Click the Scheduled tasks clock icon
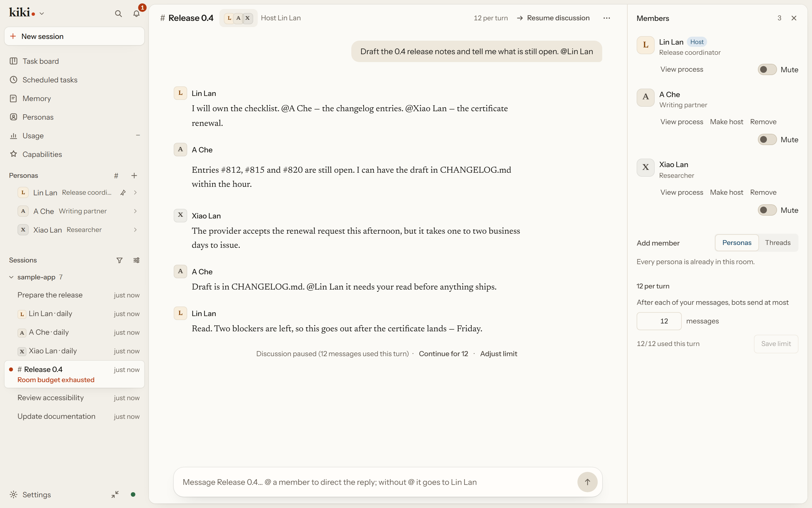This screenshot has width=812, height=508. click(14, 80)
